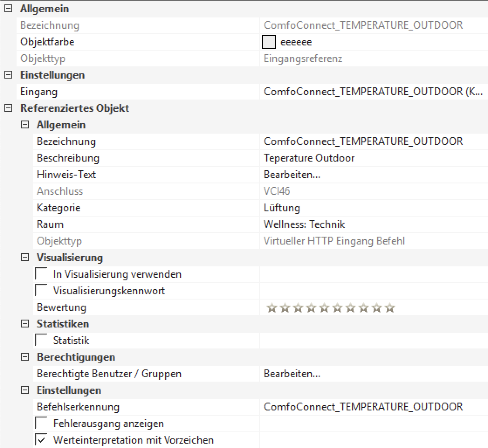This screenshot has height=448, width=488.
Task: Select the Anschluss property label
Action: [60, 191]
